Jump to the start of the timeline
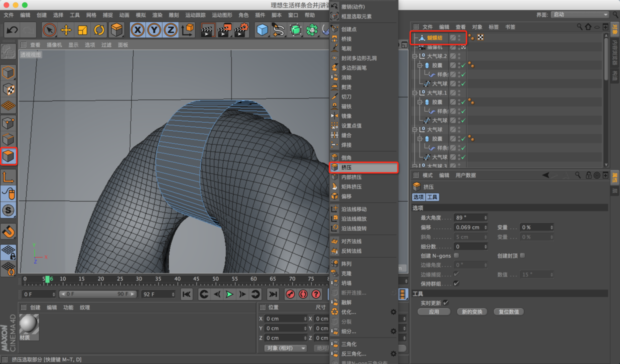620x364 pixels. pos(186,294)
